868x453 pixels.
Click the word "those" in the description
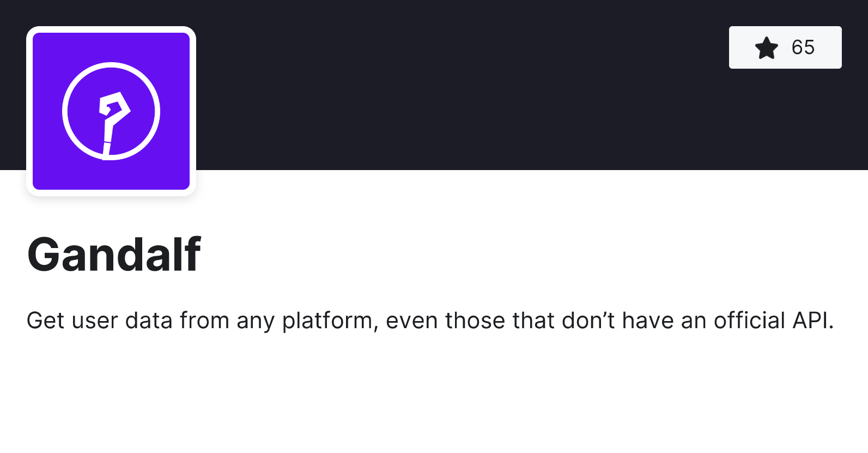[x=475, y=321]
